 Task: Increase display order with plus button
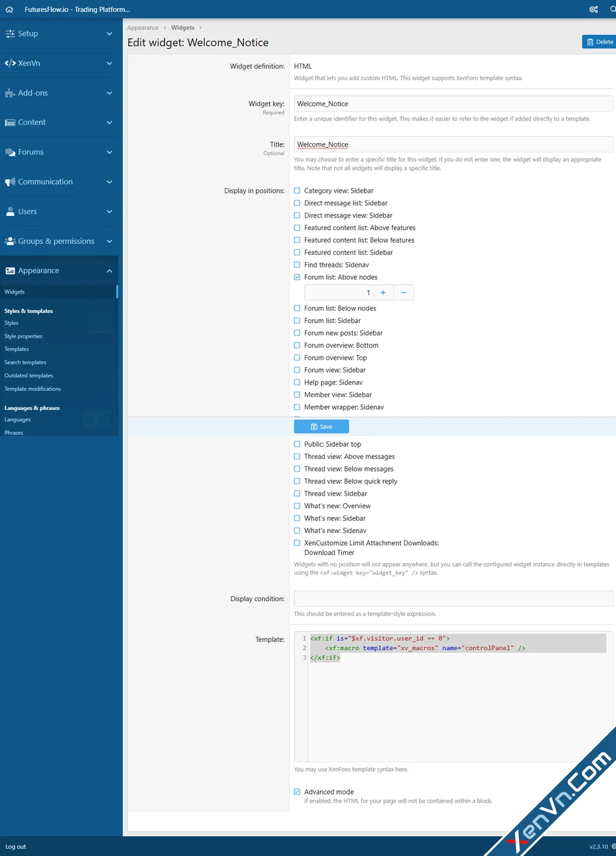pos(383,292)
